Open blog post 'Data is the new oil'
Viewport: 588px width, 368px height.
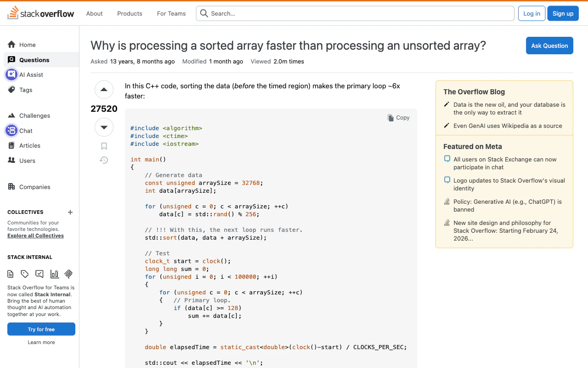509,109
